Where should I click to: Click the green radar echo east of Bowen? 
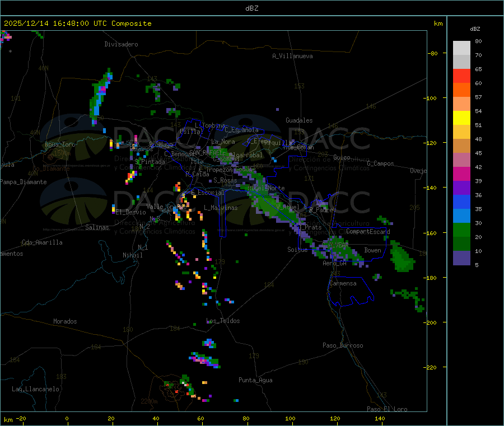tap(401, 257)
